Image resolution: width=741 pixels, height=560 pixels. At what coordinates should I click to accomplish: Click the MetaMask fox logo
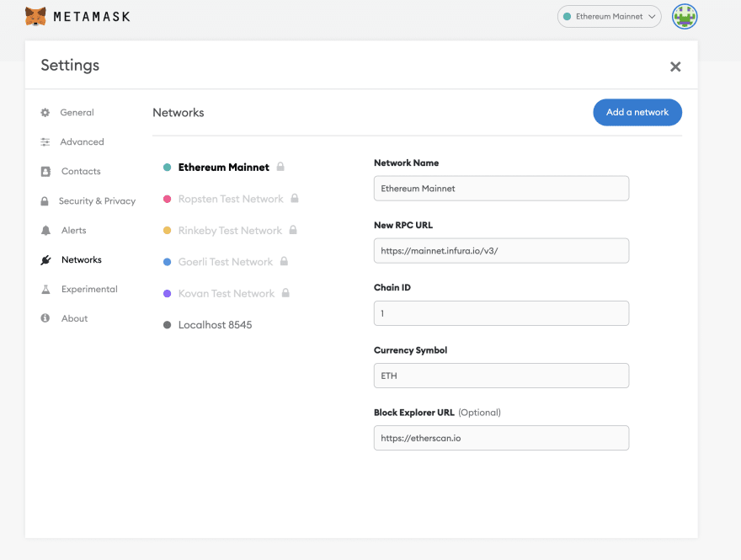[x=35, y=17]
